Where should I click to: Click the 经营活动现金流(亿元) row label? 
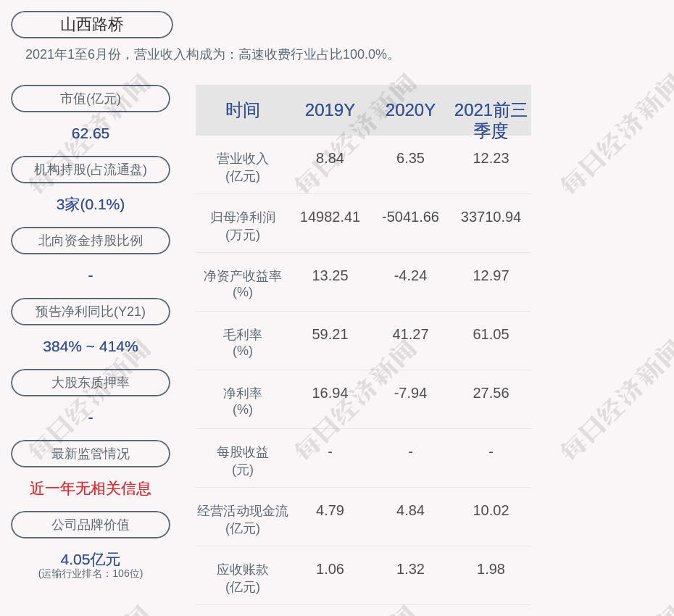click(243, 520)
